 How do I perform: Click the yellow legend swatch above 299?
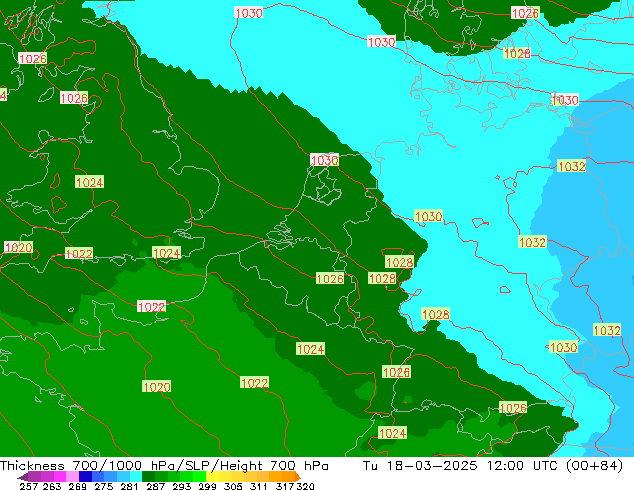[x=212, y=476]
